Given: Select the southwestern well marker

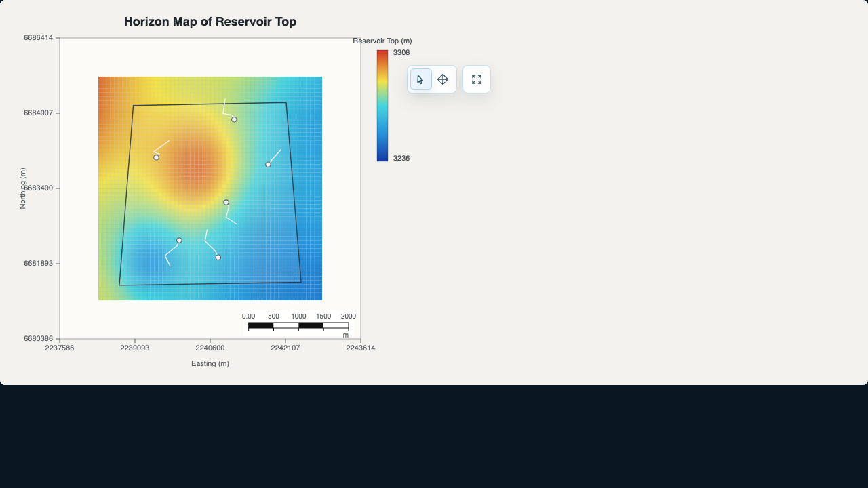Looking at the screenshot, I should [179, 239].
